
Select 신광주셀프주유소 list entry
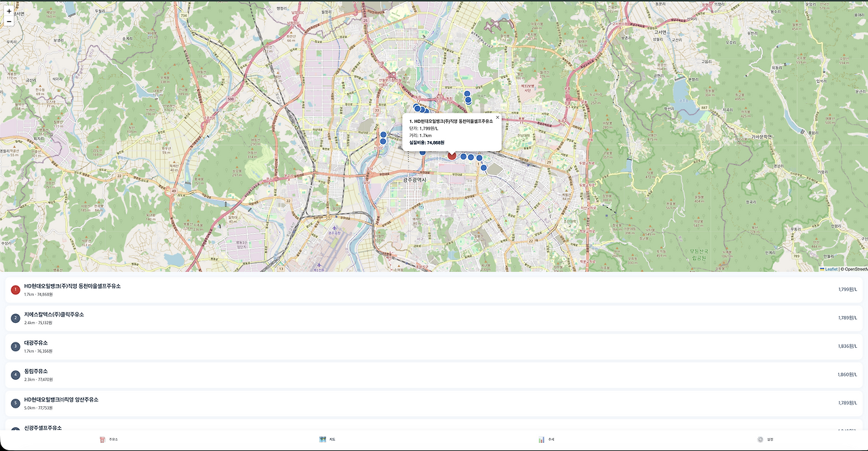pos(434,425)
